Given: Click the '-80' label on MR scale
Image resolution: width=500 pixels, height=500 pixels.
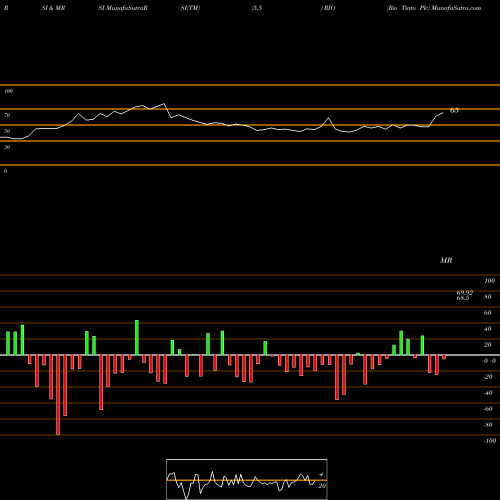Looking at the screenshot, I should 488,425.
